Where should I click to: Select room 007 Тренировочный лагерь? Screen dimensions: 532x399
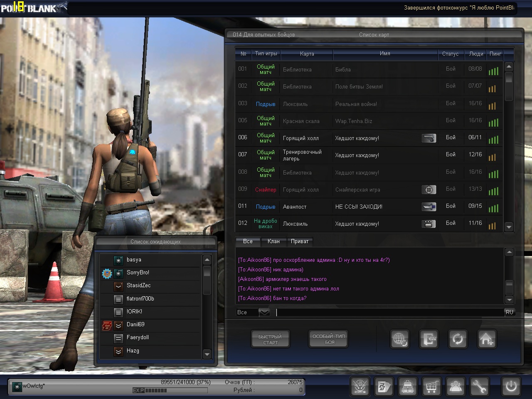[369, 155]
